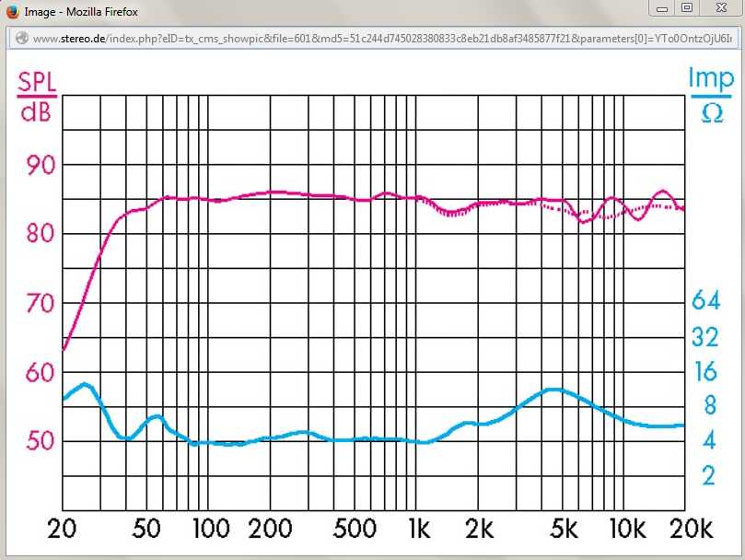Click the '2k' frequency axis label
Screen dimensions: 745x560
480,529
